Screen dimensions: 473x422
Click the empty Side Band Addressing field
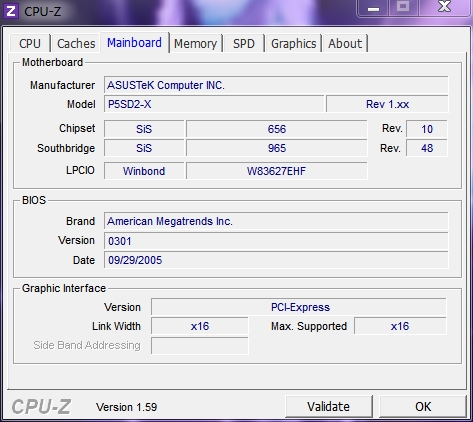click(x=200, y=345)
